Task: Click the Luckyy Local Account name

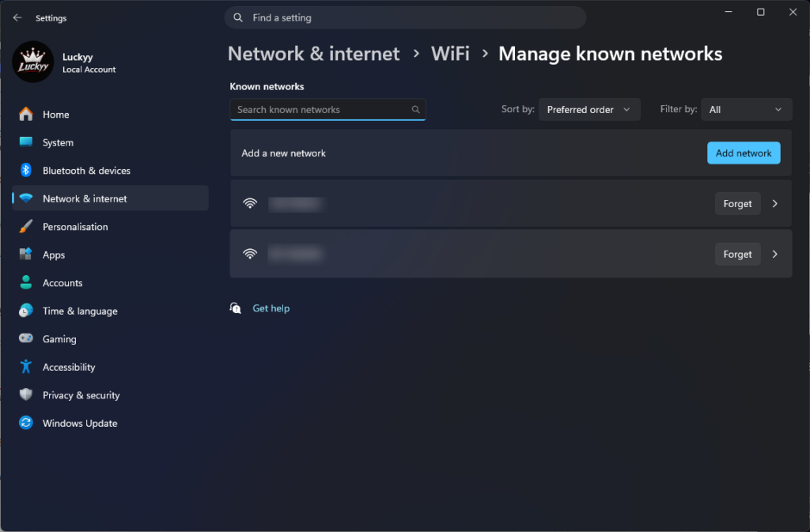Action: 89,62
